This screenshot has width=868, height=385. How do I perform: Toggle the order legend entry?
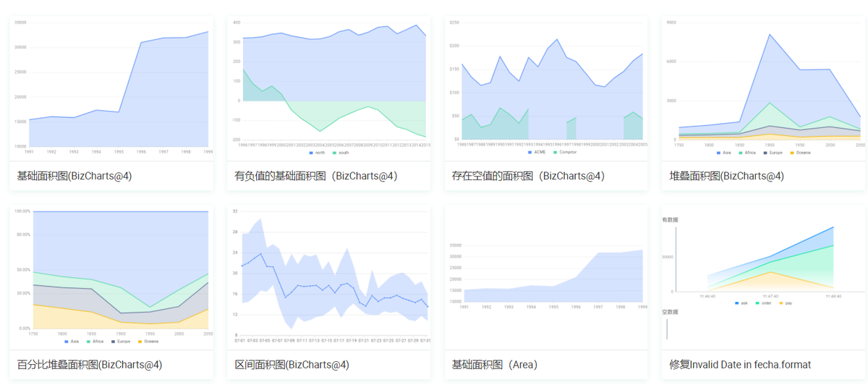(x=763, y=303)
